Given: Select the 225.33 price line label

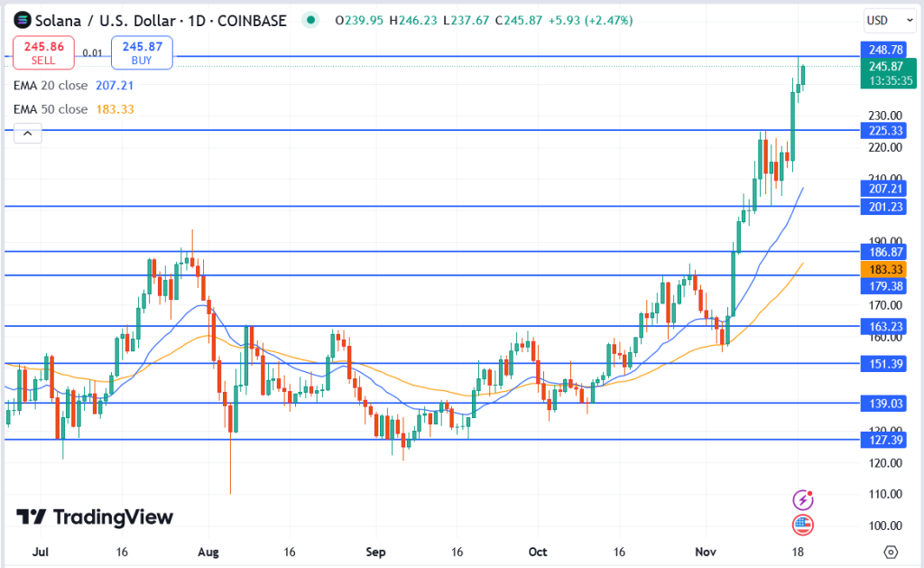Looking at the screenshot, I should point(883,130).
